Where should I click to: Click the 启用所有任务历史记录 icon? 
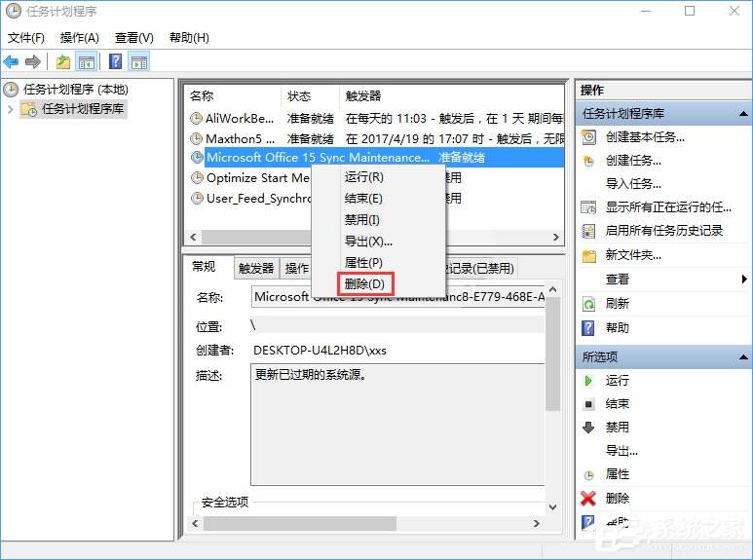click(588, 231)
